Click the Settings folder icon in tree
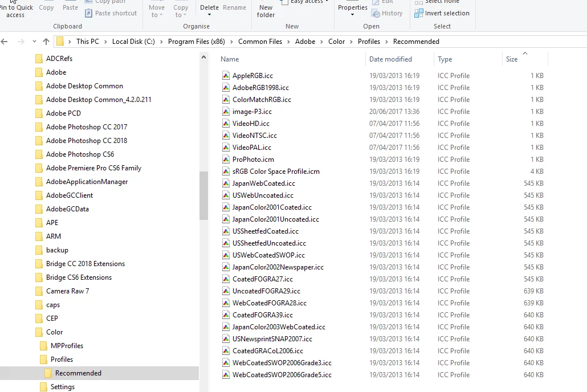 pos(43,387)
